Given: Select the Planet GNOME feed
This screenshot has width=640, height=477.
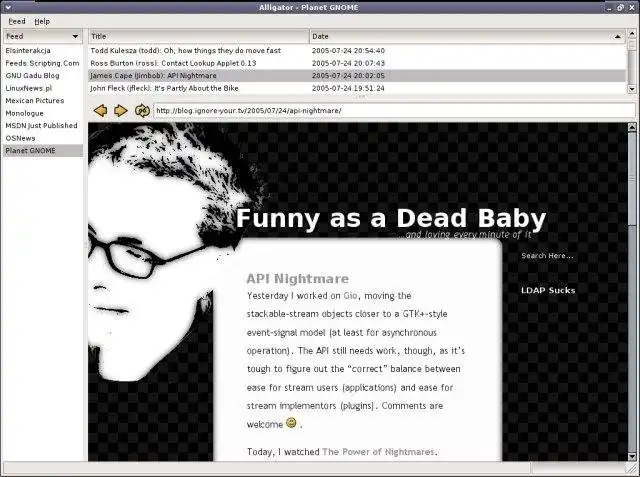Looking at the screenshot, I should 43,151.
